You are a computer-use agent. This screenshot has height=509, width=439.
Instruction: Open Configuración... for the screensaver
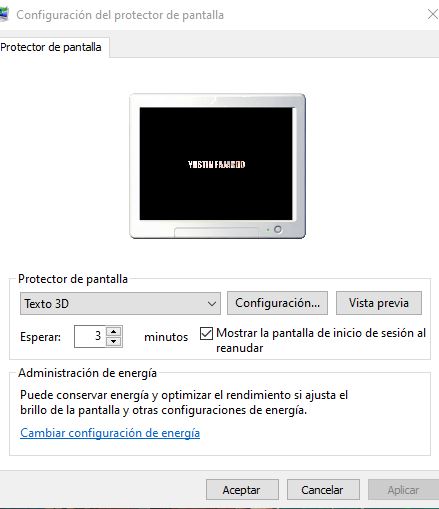(277, 303)
